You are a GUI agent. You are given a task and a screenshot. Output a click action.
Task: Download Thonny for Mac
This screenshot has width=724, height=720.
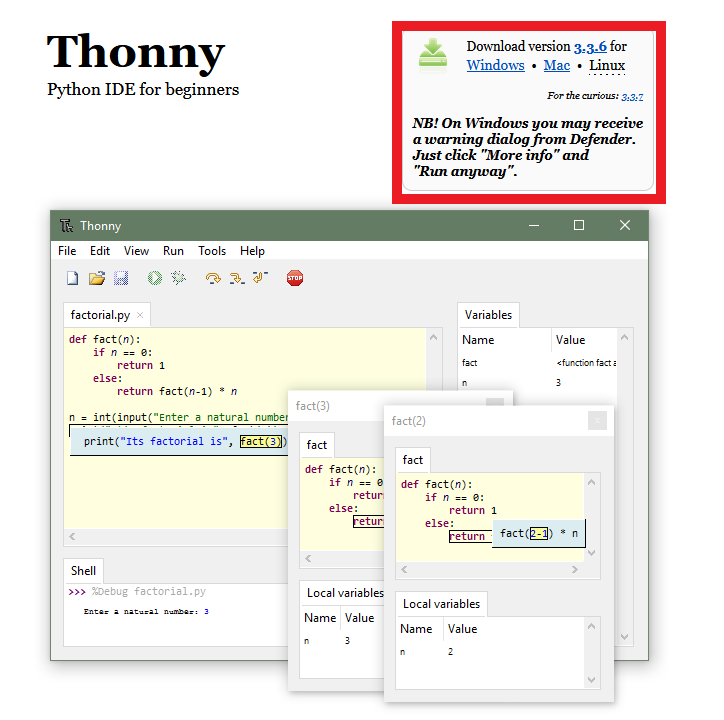coord(557,65)
